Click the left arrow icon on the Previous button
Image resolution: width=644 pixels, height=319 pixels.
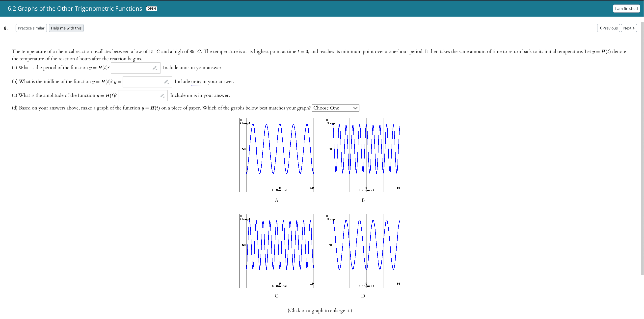tap(601, 28)
